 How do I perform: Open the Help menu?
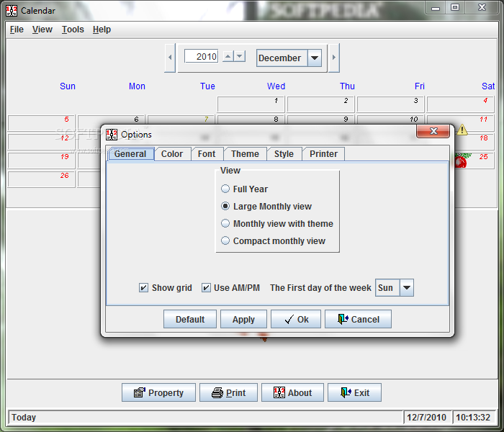102,30
